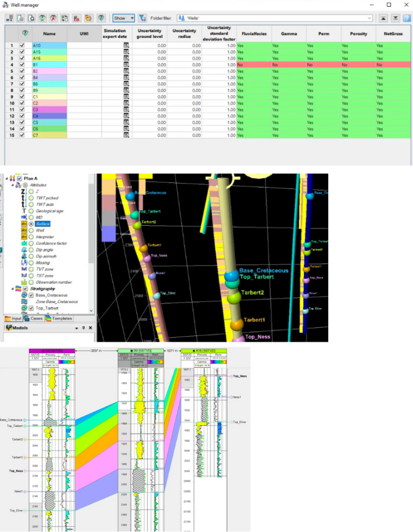Collapse the Stratigraphy tree node
The image size is (413, 532).
click(12, 289)
